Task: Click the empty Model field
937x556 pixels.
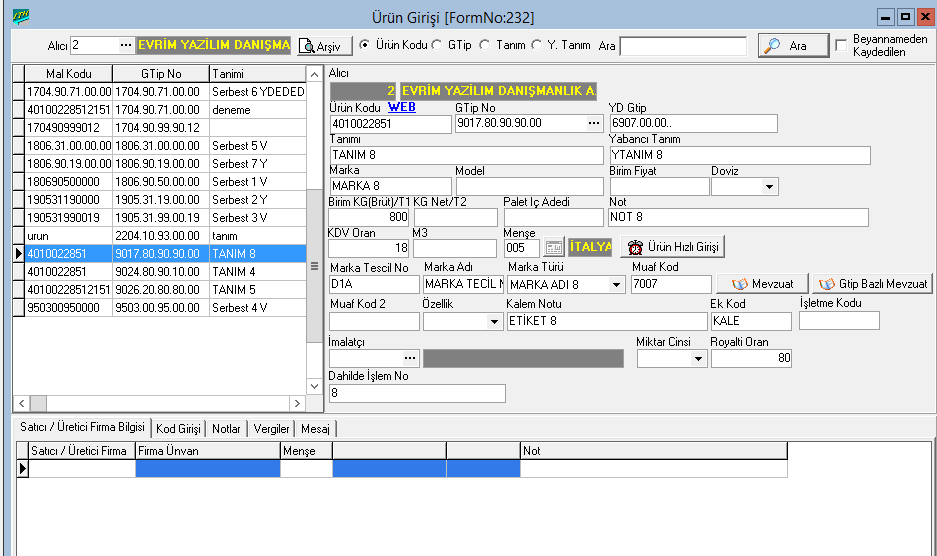Action: 529,186
